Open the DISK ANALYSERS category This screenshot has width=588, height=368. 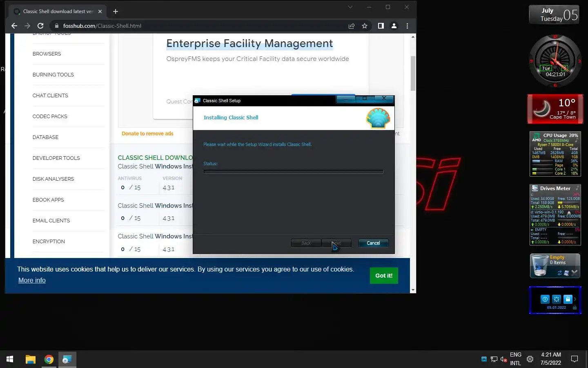pyautogui.click(x=53, y=179)
